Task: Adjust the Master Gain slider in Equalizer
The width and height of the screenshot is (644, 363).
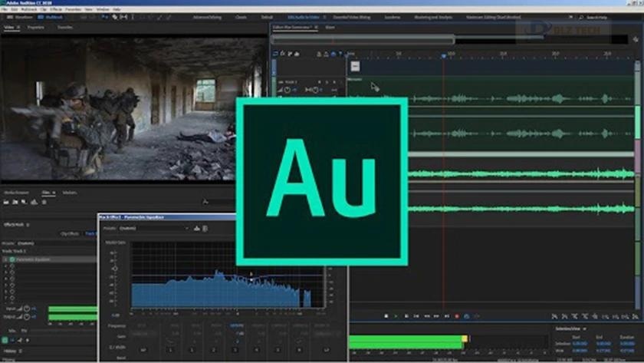Action: (x=116, y=269)
